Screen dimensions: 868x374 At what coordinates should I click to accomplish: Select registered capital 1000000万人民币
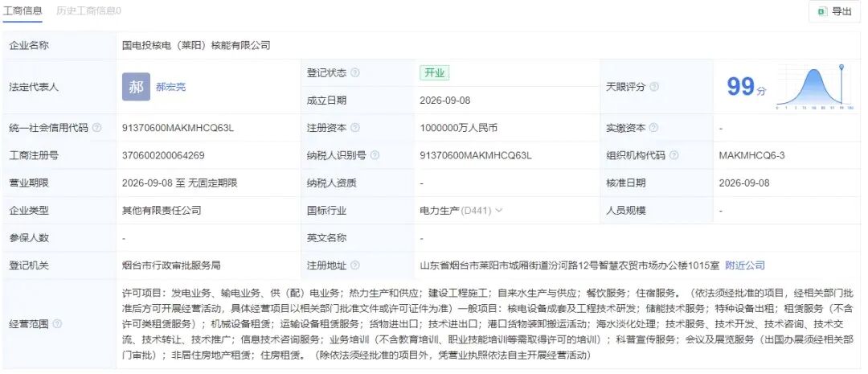(458, 127)
